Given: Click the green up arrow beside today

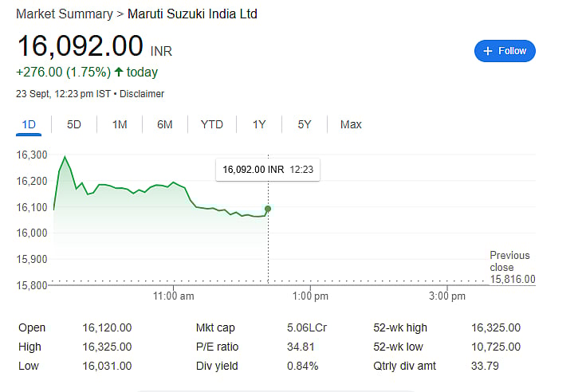Looking at the screenshot, I should tap(119, 73).
